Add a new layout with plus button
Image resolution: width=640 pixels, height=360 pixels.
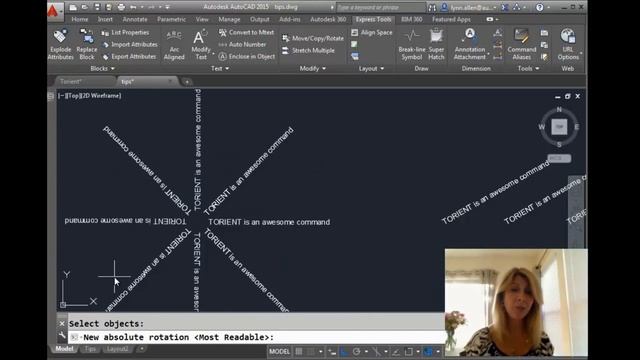pos(142,349)
